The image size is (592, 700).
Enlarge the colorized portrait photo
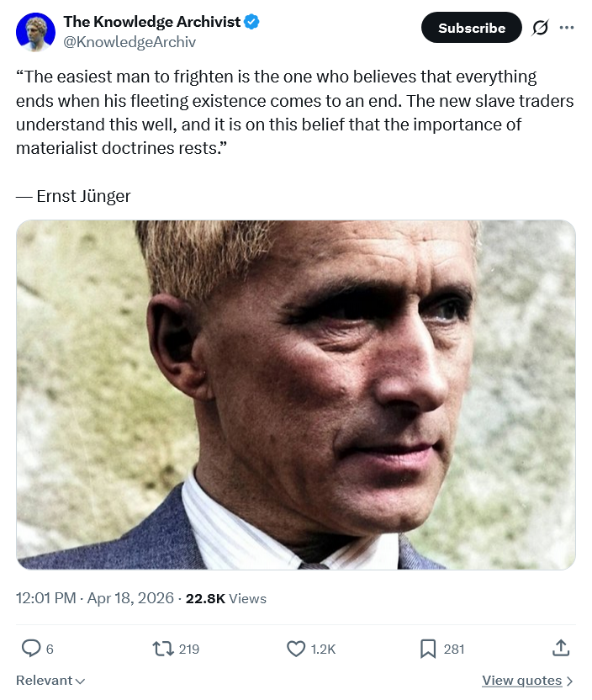[296, 395]
